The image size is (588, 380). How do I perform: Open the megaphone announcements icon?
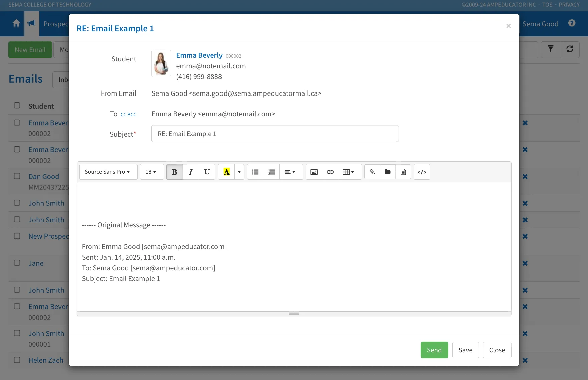tap(32, 23)
